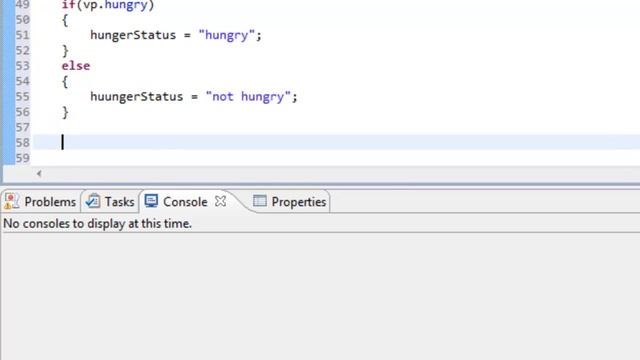Click the else keyword on line 53
640x360 pixels.
(76, 66)
